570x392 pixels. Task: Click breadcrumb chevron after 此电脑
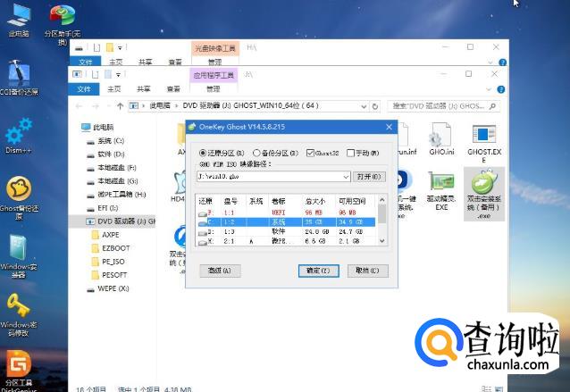[177, 106]
